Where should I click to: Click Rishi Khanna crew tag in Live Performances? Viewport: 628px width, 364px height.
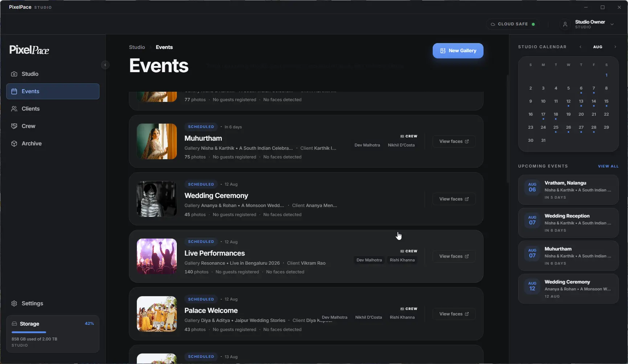pyautogui.click(x=402, y=260)
